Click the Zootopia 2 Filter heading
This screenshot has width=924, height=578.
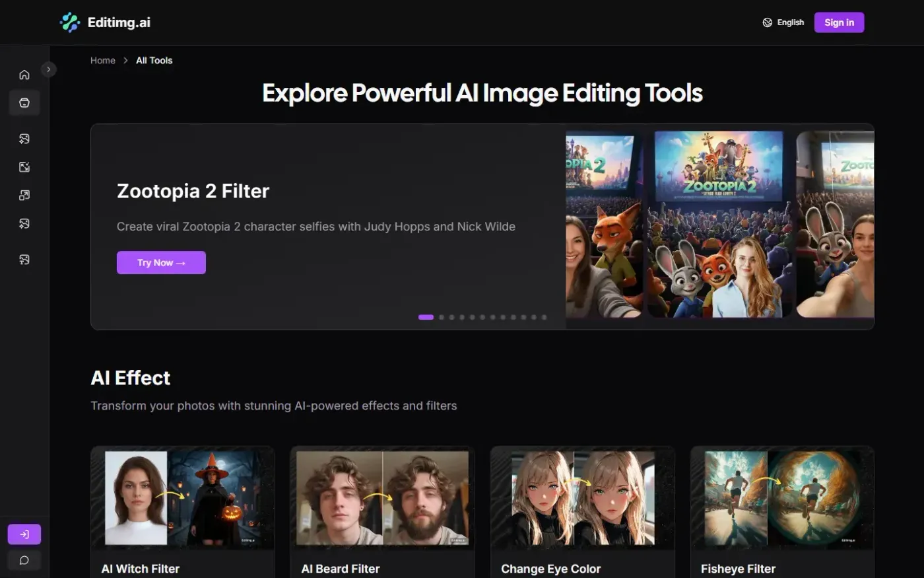(x=193, y=191)
